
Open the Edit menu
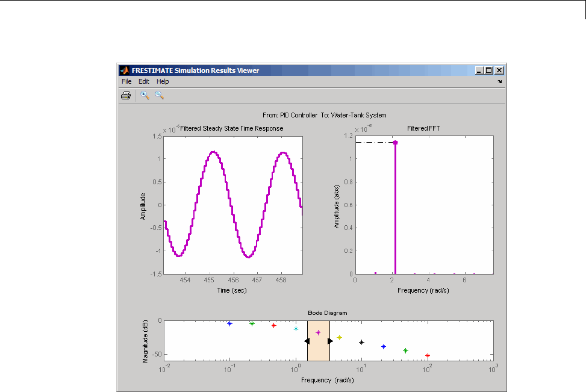pos(144,81)
